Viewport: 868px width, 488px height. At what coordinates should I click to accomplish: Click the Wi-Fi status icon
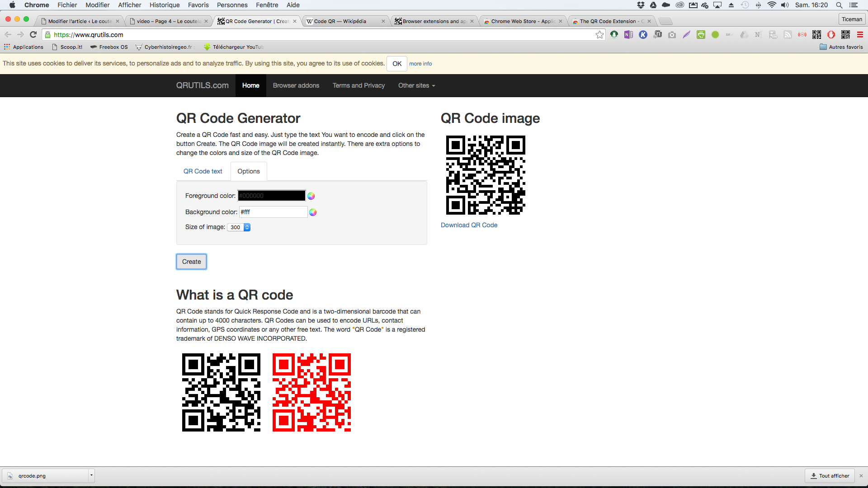(772, 5)
